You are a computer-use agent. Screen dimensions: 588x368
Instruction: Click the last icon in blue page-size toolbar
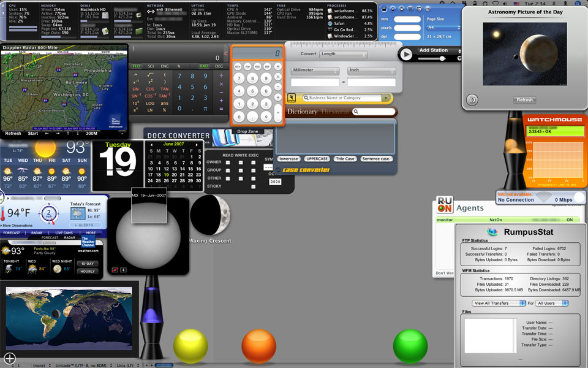[x=428, y=9]
